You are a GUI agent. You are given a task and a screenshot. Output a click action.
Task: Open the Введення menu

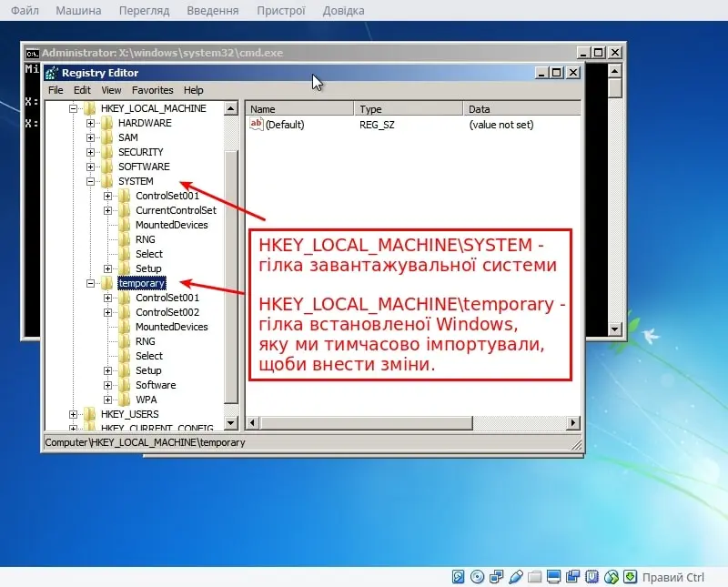click(x=213, y=10)
